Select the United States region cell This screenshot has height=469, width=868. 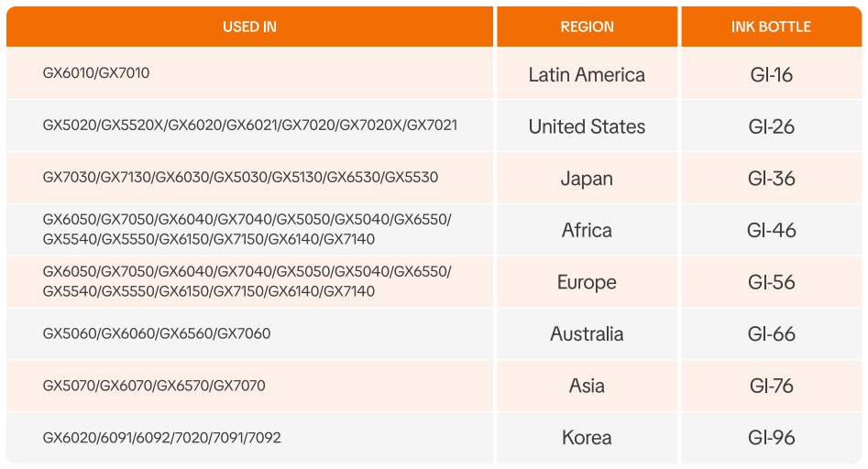pyautogui.click(x=587, y=127)
